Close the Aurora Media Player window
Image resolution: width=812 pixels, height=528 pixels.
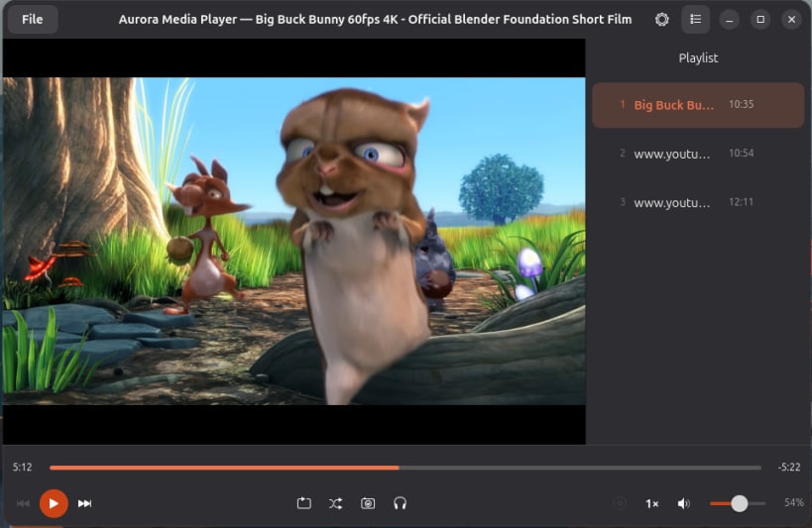click(791, 20)
